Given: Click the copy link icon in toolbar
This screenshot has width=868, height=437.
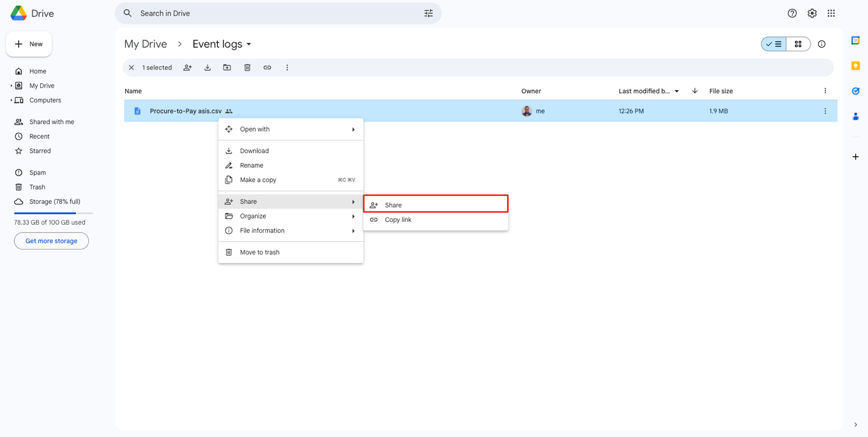Looking at the screenshot, I should coord(267,67).
